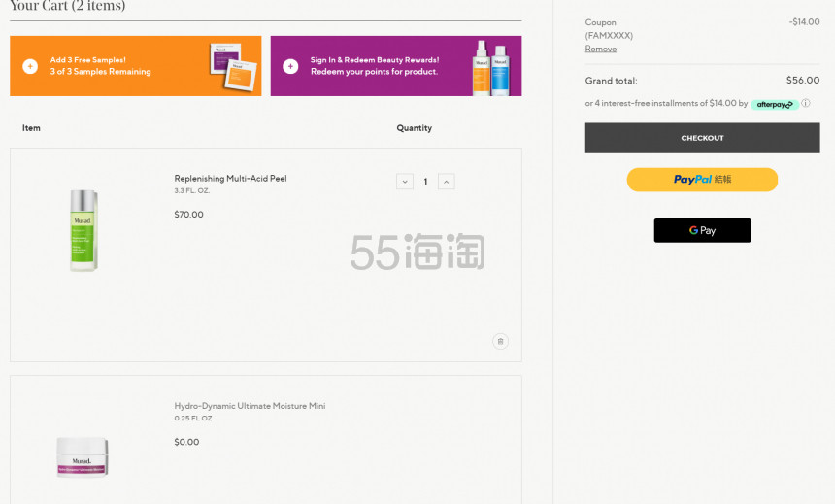Screen dimensions: 835x504
Task: Click the Grand total $56.00 amount
Action: coord(803,80)
